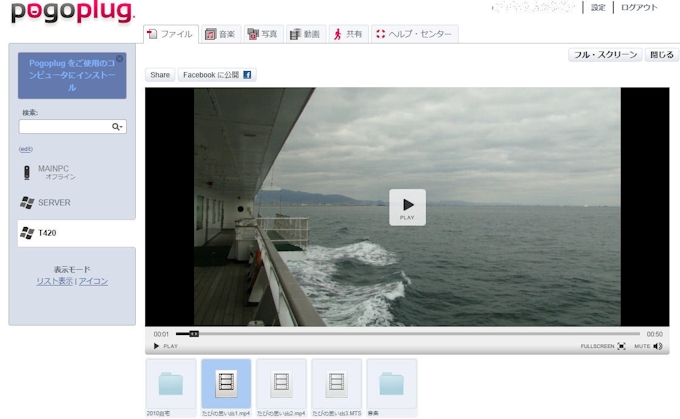The width and height of the screenshot is (680, 419).
Task: Switch to リスト表示 view mode
Action: click(x=54, y=281)
